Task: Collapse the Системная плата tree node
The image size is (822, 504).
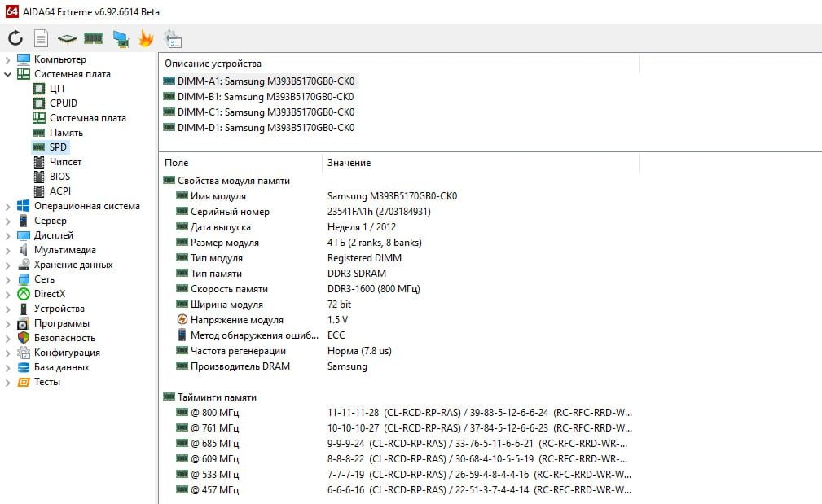Action: tap(7, 74)
